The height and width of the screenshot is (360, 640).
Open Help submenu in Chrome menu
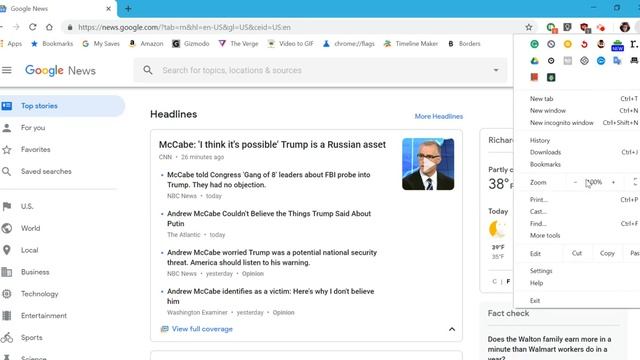(x=536, y=283)
